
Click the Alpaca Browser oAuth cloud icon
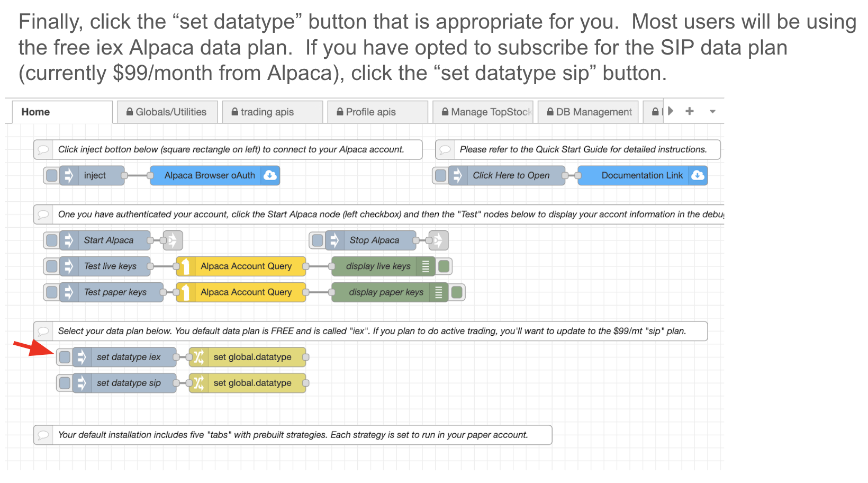coord(270,175)
